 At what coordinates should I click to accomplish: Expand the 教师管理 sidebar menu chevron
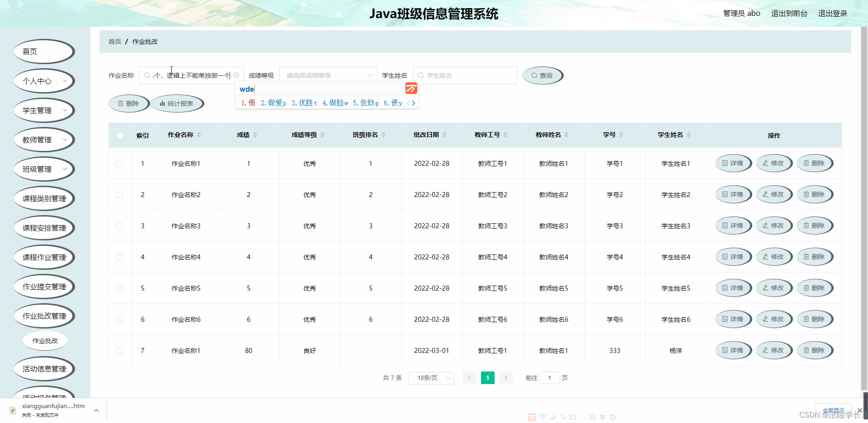pyautogui.click(x=65, y=140)
